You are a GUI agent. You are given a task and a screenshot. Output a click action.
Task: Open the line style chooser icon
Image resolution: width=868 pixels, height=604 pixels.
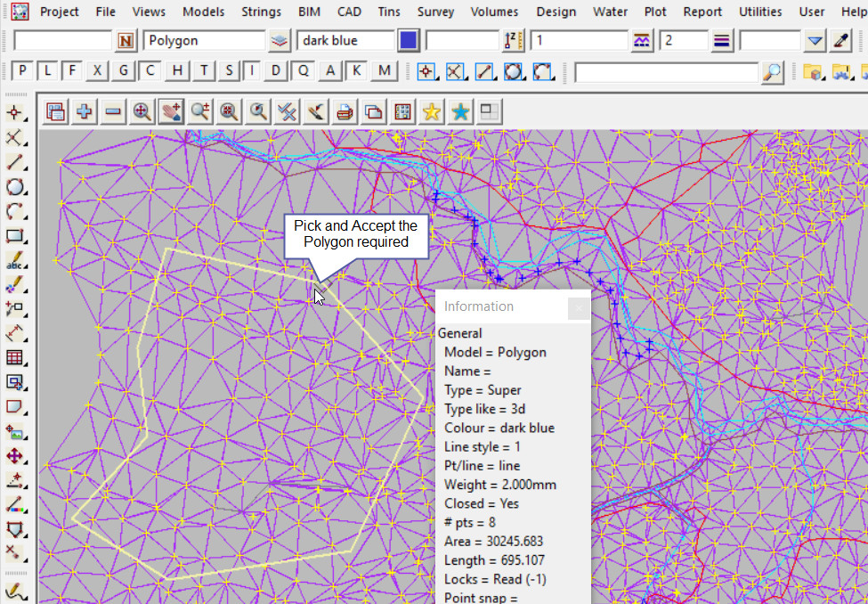coord(641,40)
